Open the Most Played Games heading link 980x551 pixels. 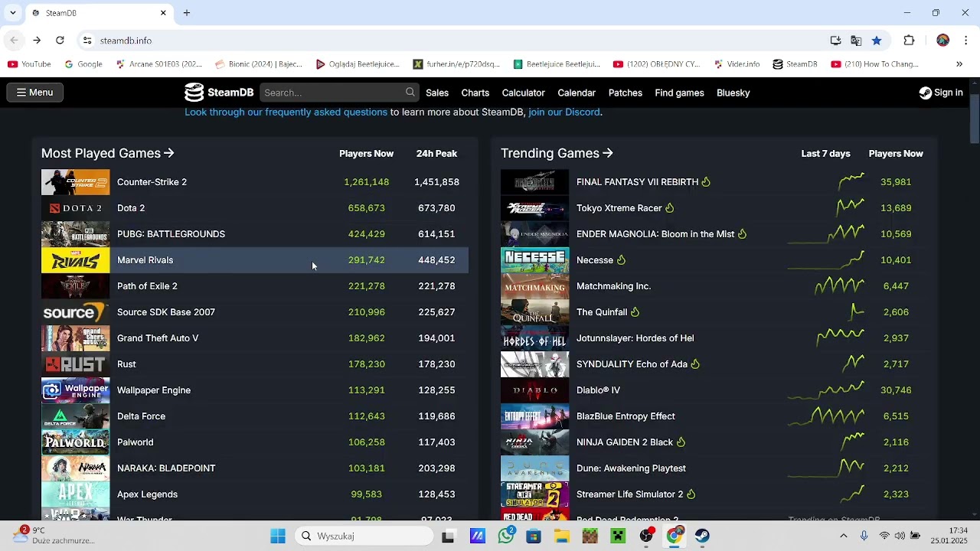[108, 153]
